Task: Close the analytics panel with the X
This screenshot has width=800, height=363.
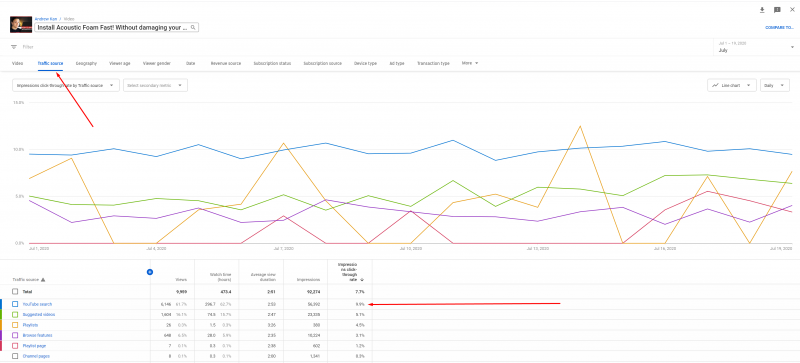Action: click(792, 10)
